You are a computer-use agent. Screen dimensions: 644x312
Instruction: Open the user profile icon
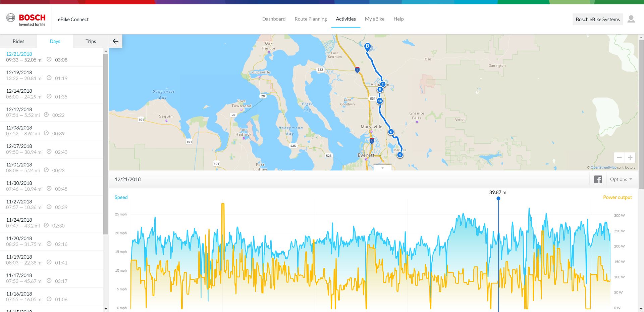click(x=631, y=19)
